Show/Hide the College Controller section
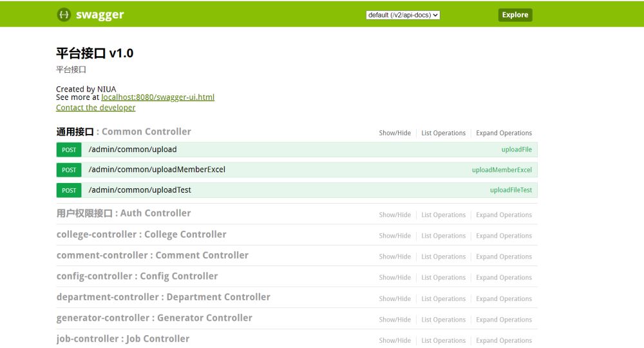This screenshot has height=348, width=644. (395, 236)
